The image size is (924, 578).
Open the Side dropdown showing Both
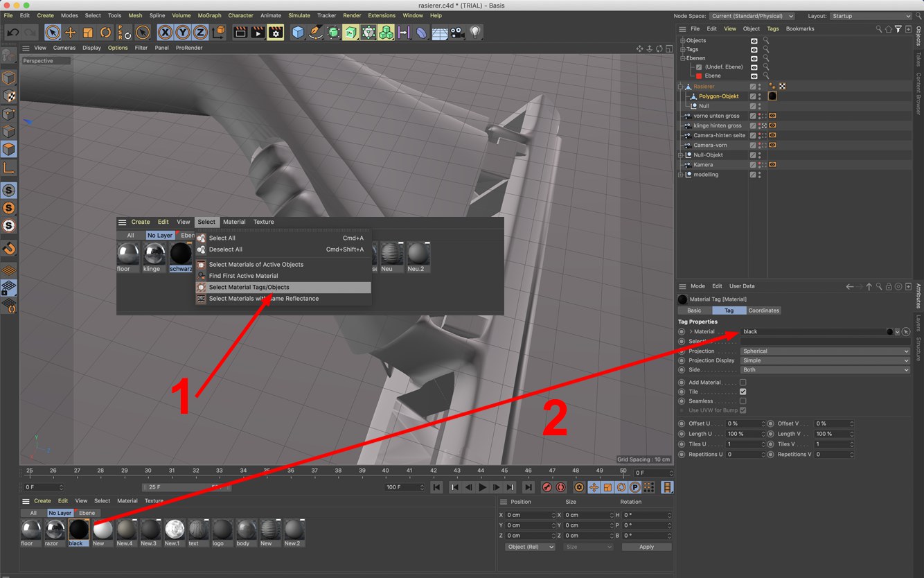[x=824, y=370]
